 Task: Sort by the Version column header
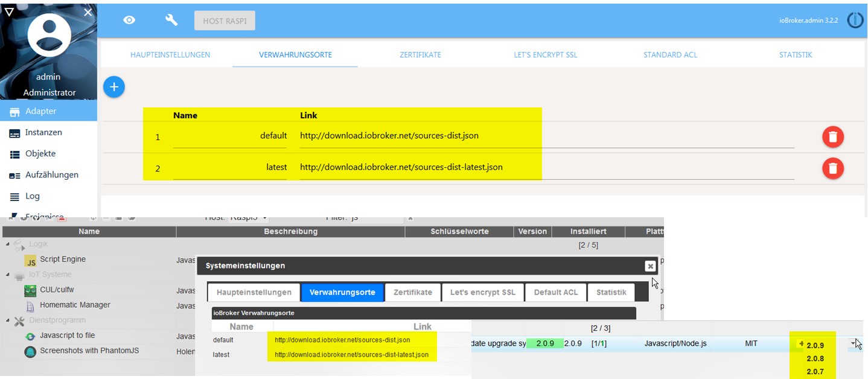point(532,231)
